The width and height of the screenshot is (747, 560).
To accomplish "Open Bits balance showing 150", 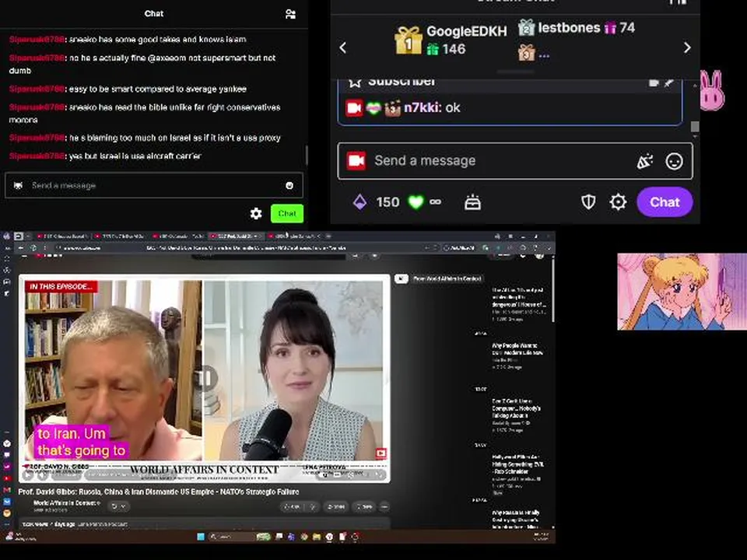I will click(376, 202).
